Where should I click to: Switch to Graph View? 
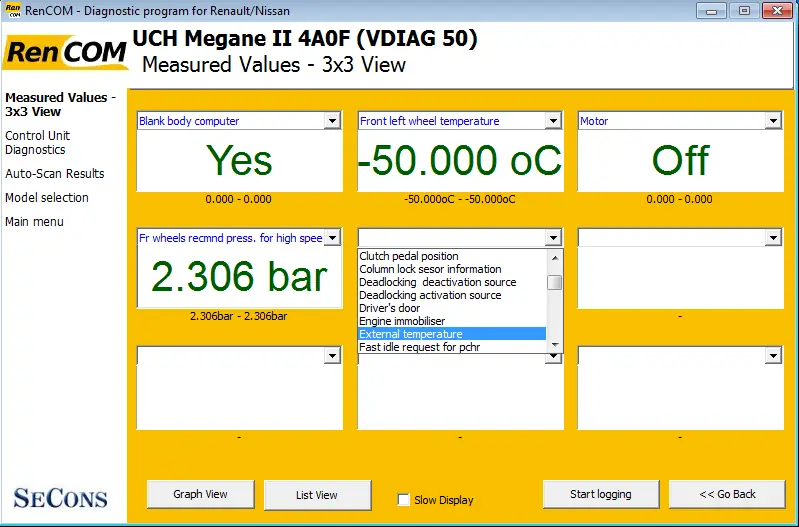click(200, 494)
